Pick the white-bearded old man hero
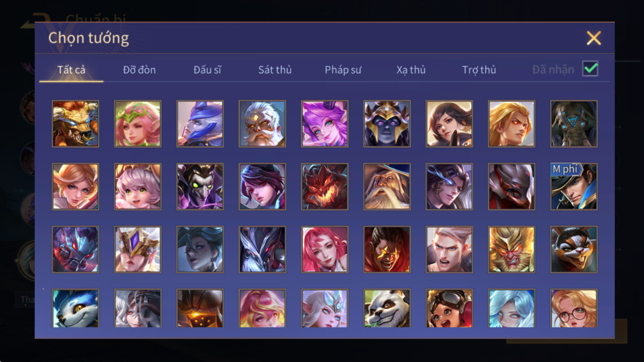The height and width of the screenshot is (362, 644). [x=262, y=124]
